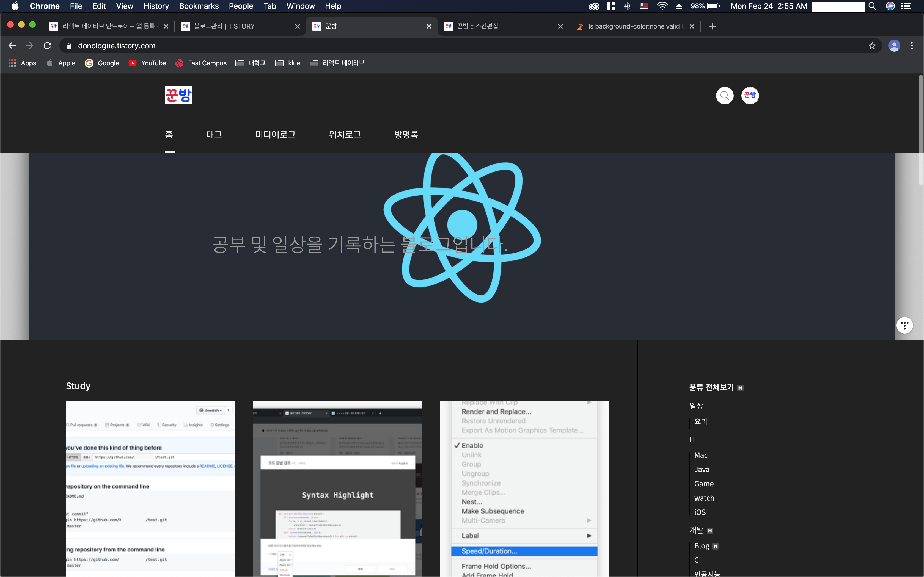The image size is (924, 577).
Task: Open the Java category link
Action: click(702, 469)
